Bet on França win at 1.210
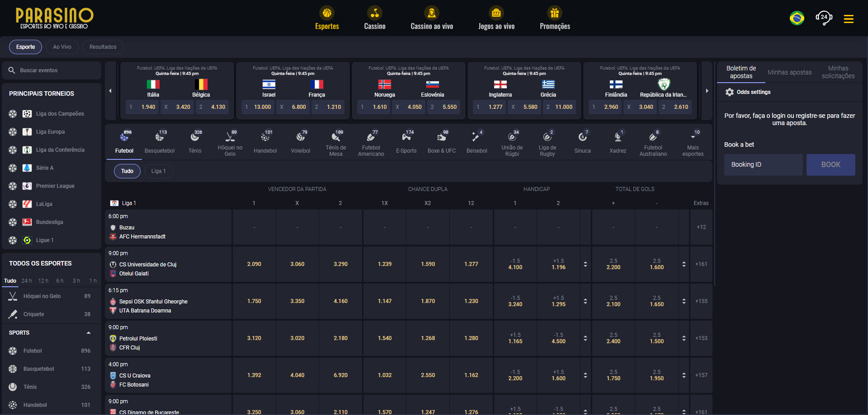This screenshot has width=868, height=415. pos(328,107)
